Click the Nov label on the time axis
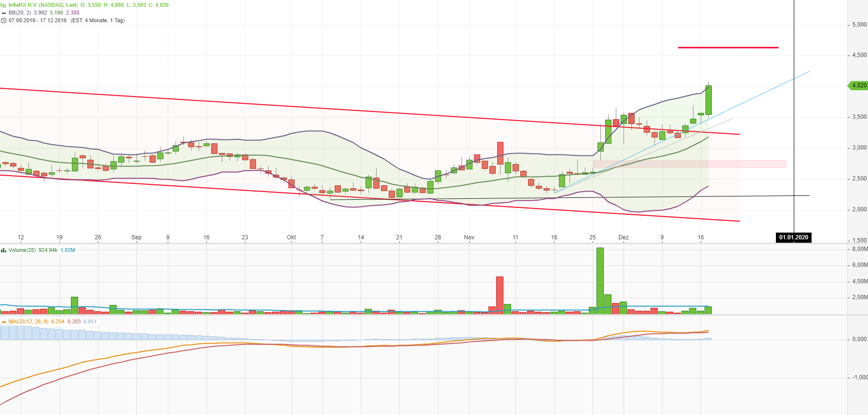 tap(469, 237)
